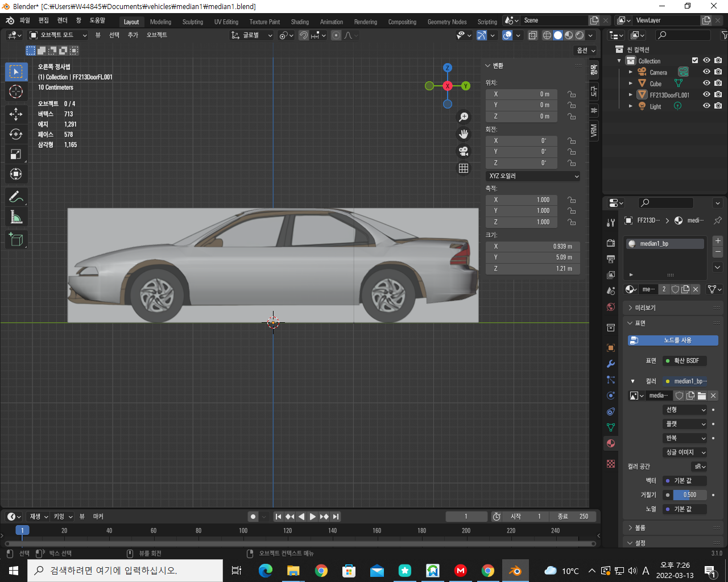Image resolution: width=728 pixels, height=582 pixels.
Task: Select the Rotate tool
Action: pyautogui.click(x=16, y=134)
